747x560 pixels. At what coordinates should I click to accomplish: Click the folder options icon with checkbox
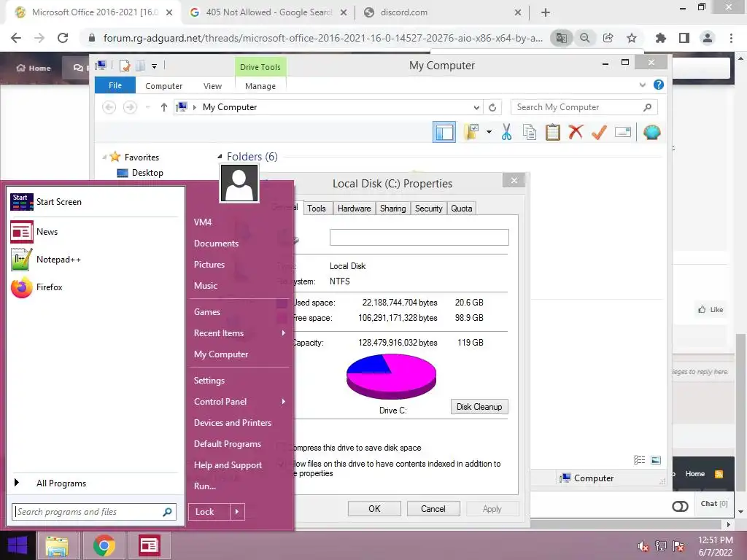(471, 132)
